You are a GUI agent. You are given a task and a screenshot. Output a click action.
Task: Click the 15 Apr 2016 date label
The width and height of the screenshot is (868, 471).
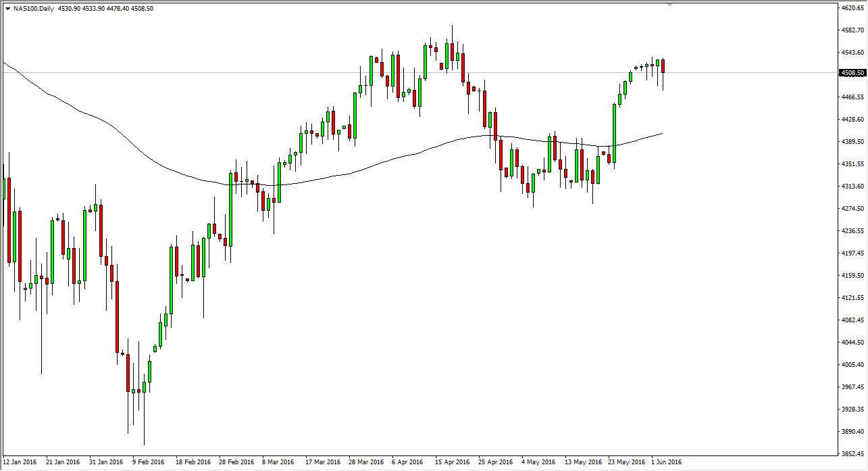tap(451, 463)
